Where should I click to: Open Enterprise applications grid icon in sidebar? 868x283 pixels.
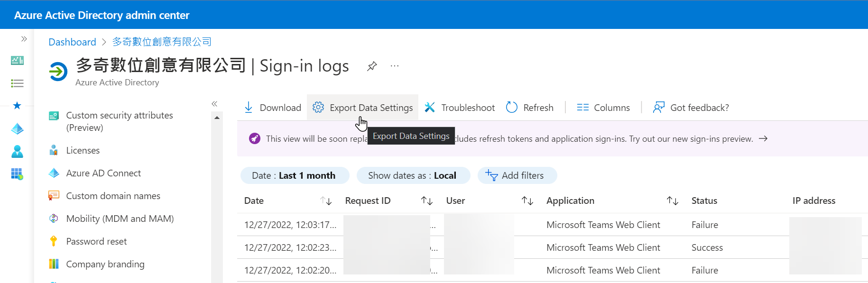[17, 174]
